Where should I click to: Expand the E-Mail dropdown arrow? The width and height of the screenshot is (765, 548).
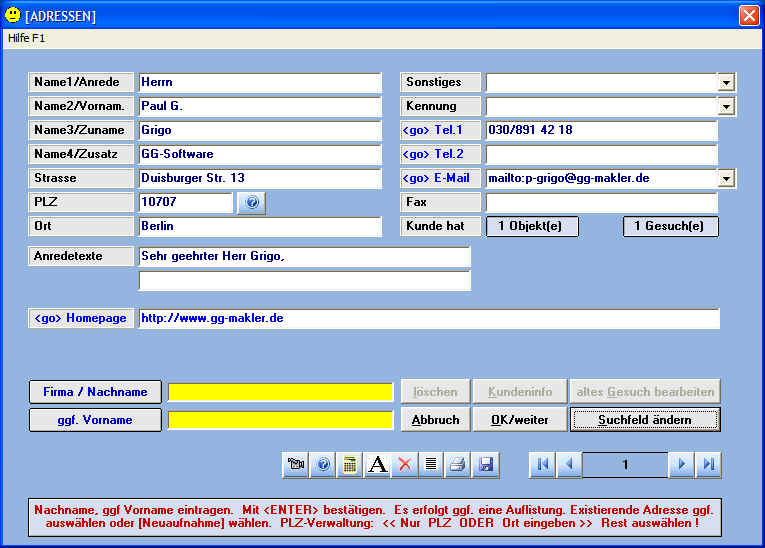(x=726, y=179)
